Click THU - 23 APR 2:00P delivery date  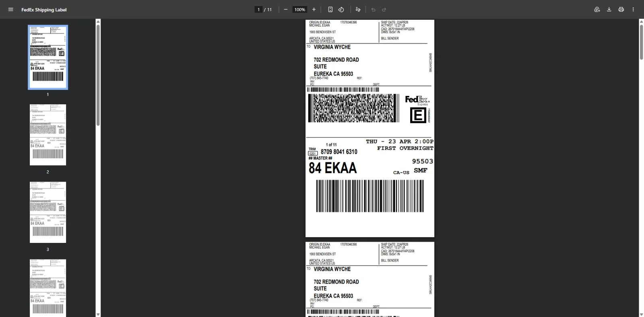(x=400, y=141)
